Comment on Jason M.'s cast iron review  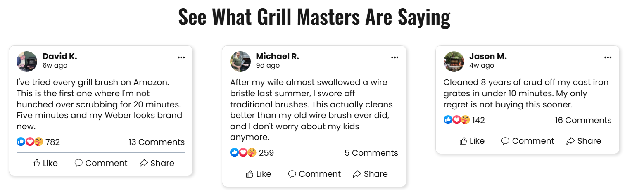(x=528, y=141)
